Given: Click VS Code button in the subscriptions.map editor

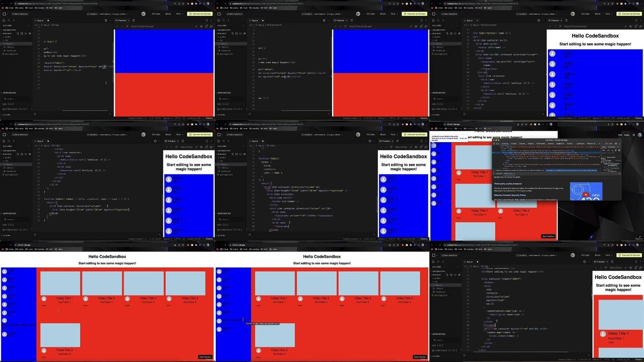Looking at the screenshot, I should click(585, 255).
